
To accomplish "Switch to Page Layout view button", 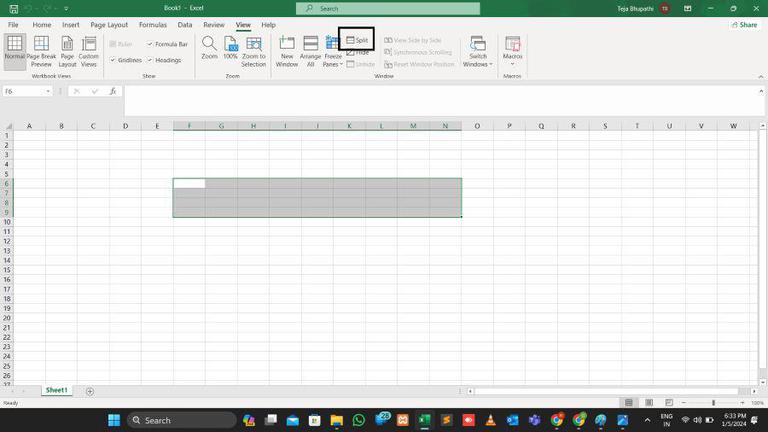I will pyautogui.click(x=68, y=51).
